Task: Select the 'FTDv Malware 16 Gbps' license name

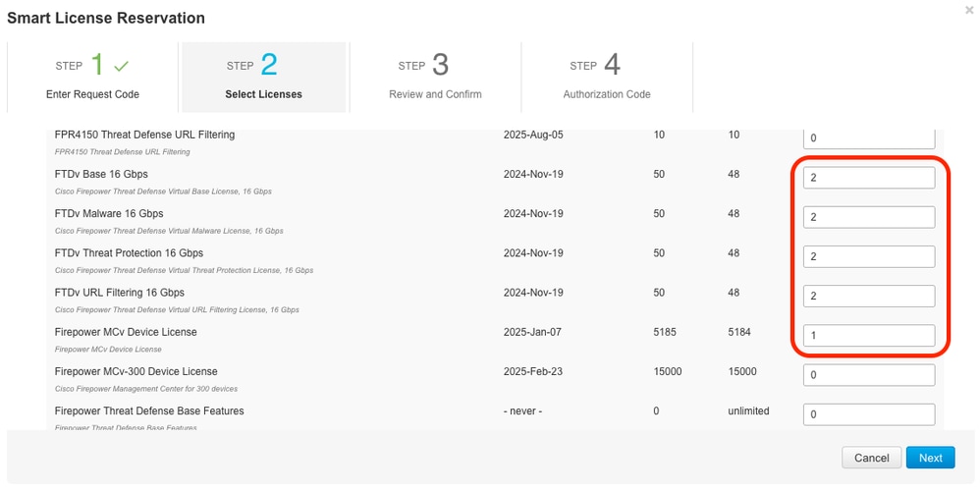Action: click(109, 213)
